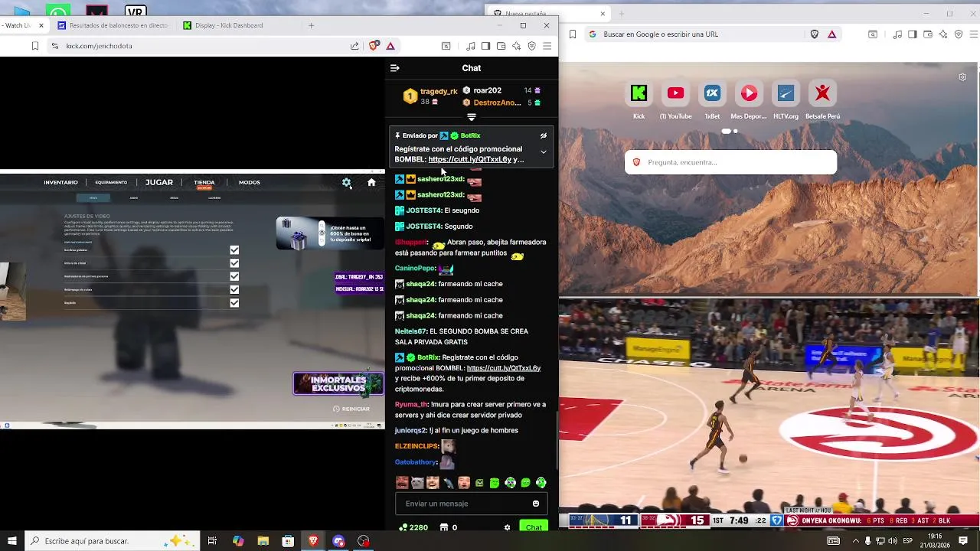Image resolution: width=980 pixels, height=551 pixels.
Task: Toggle the third checkbox in Ajustes de Video
Action: 234,276
